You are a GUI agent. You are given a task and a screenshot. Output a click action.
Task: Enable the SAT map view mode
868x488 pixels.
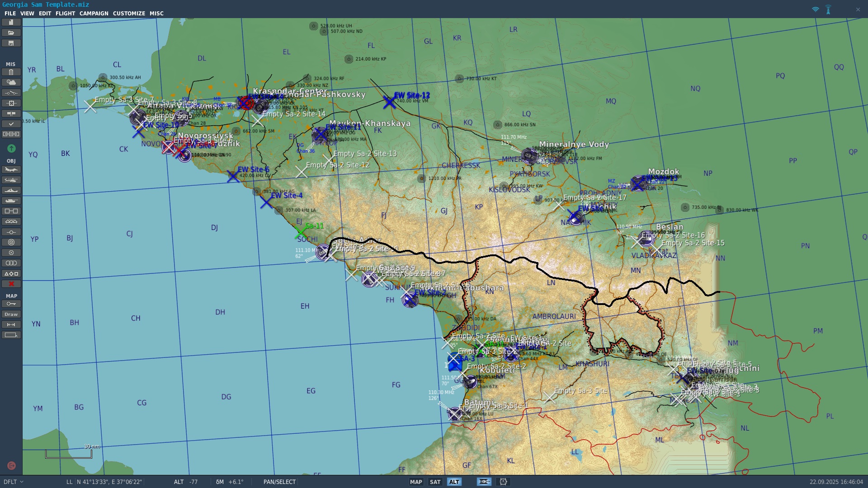(435, 482)
